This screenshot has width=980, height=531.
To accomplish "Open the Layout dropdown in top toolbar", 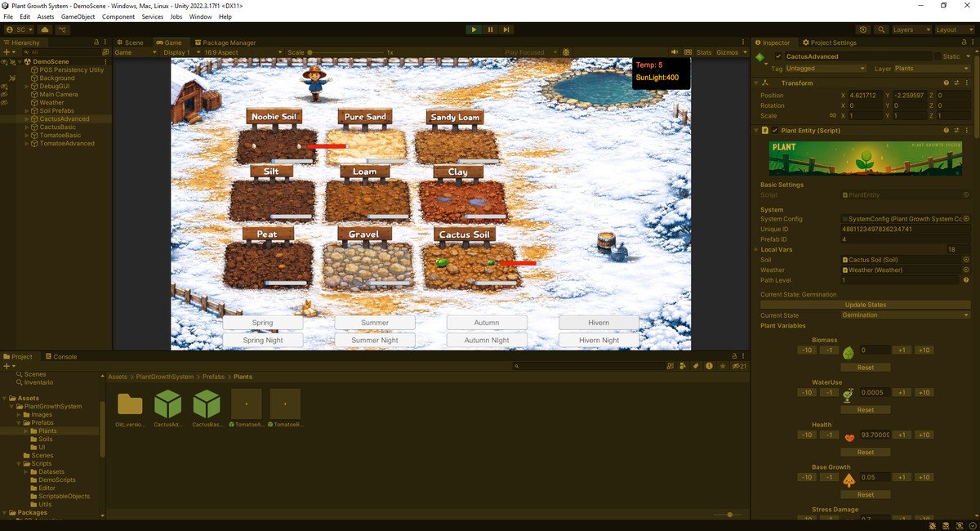I will click(954, 29).
